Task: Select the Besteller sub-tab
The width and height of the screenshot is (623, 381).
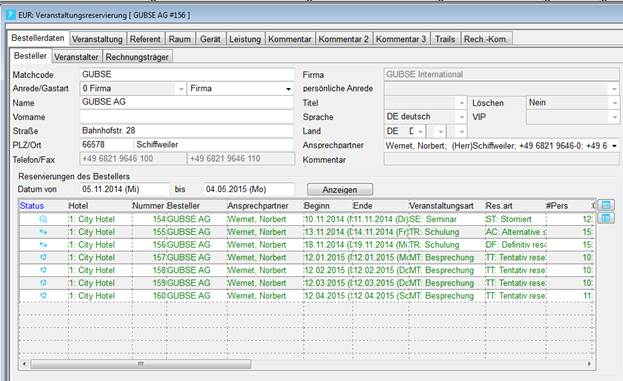Action: [x=30, y=56]
